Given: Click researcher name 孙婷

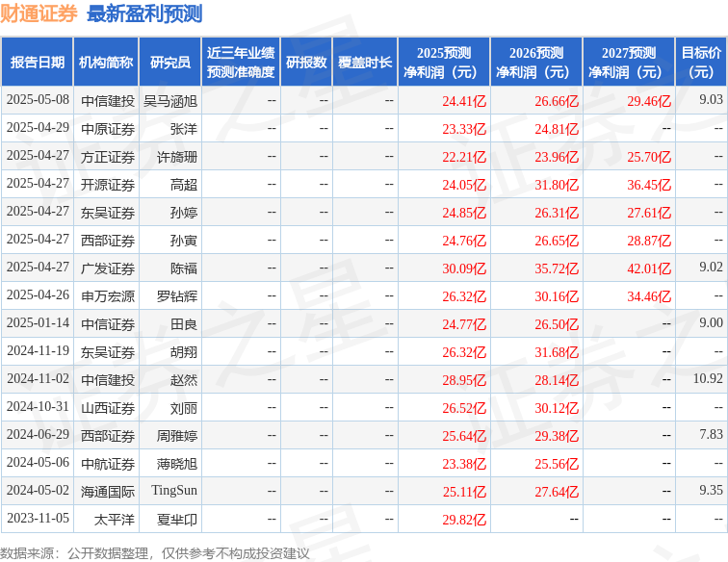Looking at the screenshot, I should tap(184, 213).
